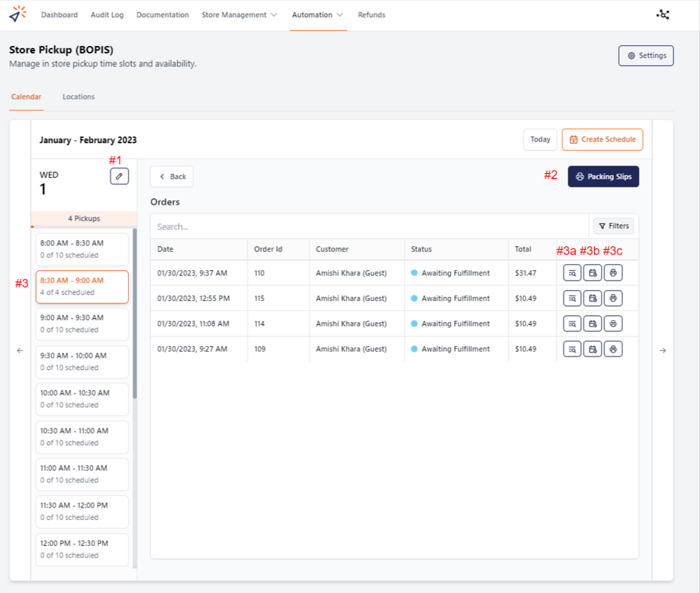View order details for order 115
The image size is (700, 593).
point(572,298)
